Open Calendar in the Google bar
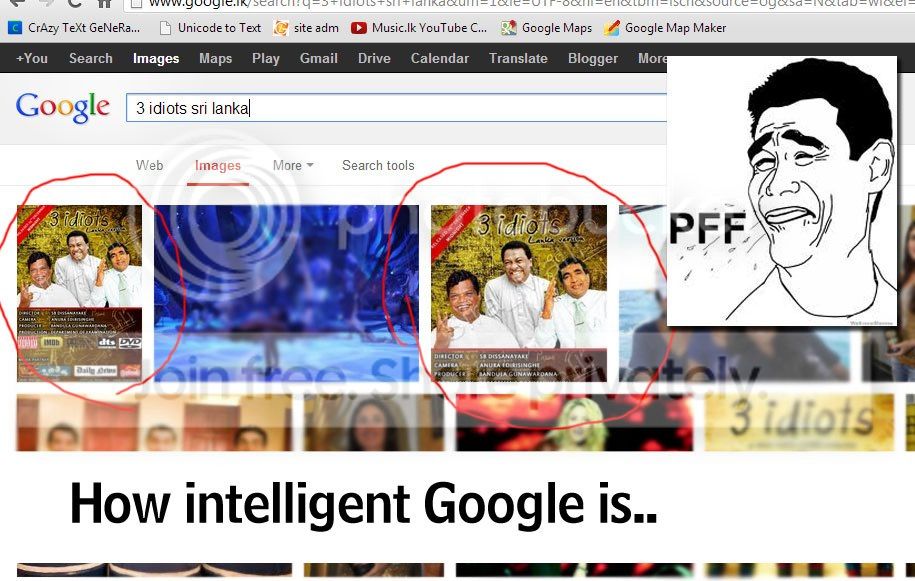Viewport: 915px width, 581px height. (439, 58)
